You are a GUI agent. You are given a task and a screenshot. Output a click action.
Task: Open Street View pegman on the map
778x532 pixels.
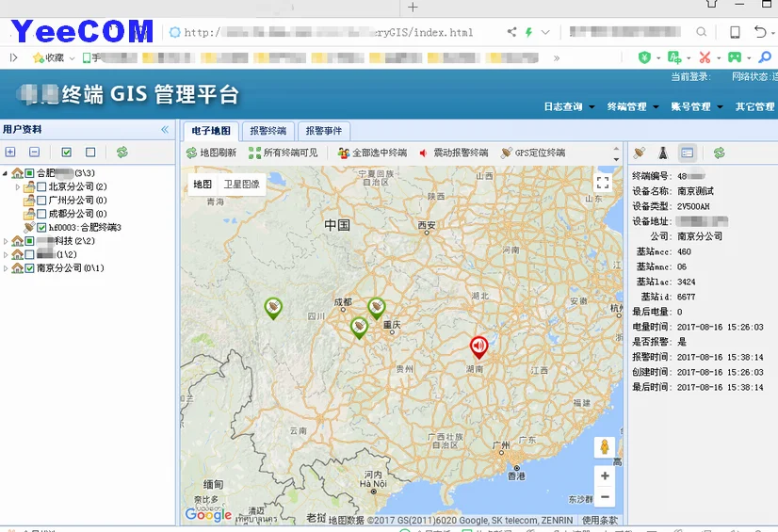pos(605,447)
